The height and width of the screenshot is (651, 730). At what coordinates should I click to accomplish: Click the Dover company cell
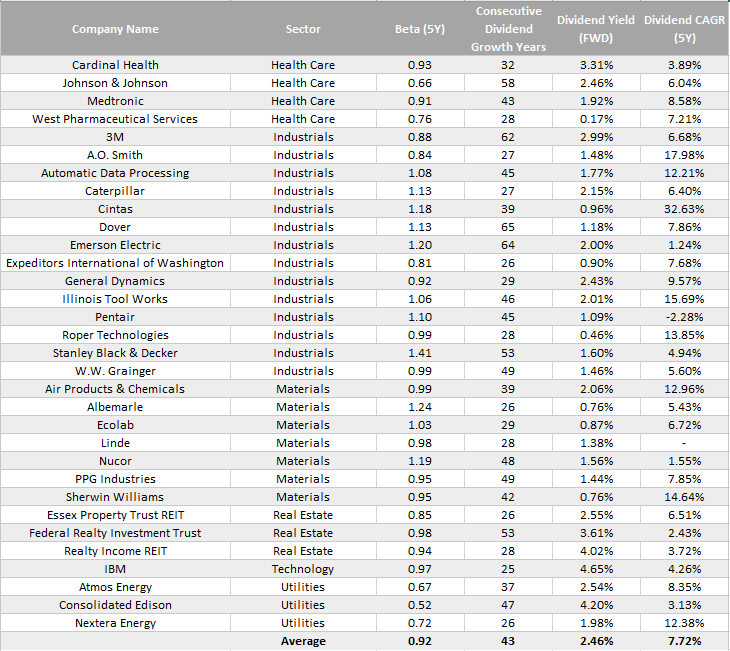(x=115, y=227)
